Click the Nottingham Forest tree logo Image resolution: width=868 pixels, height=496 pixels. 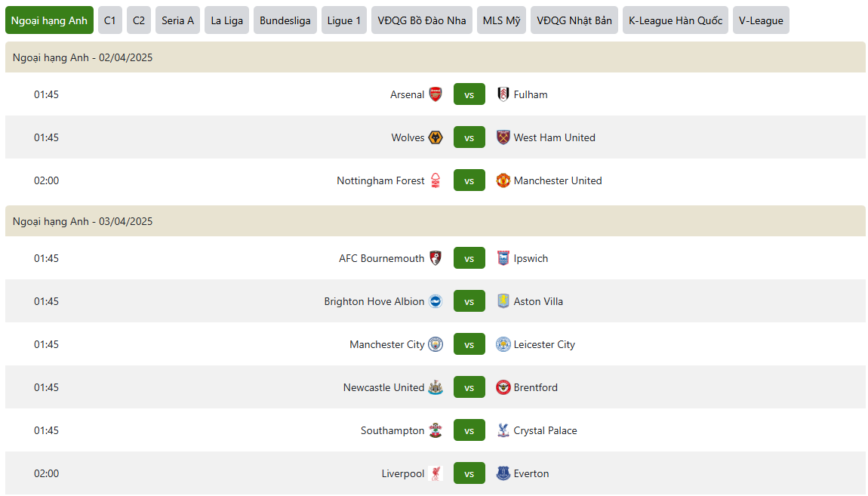pos(436,180)
